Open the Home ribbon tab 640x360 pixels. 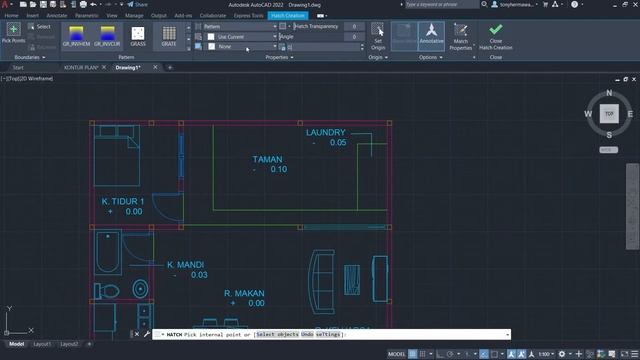tap(11, 16)
